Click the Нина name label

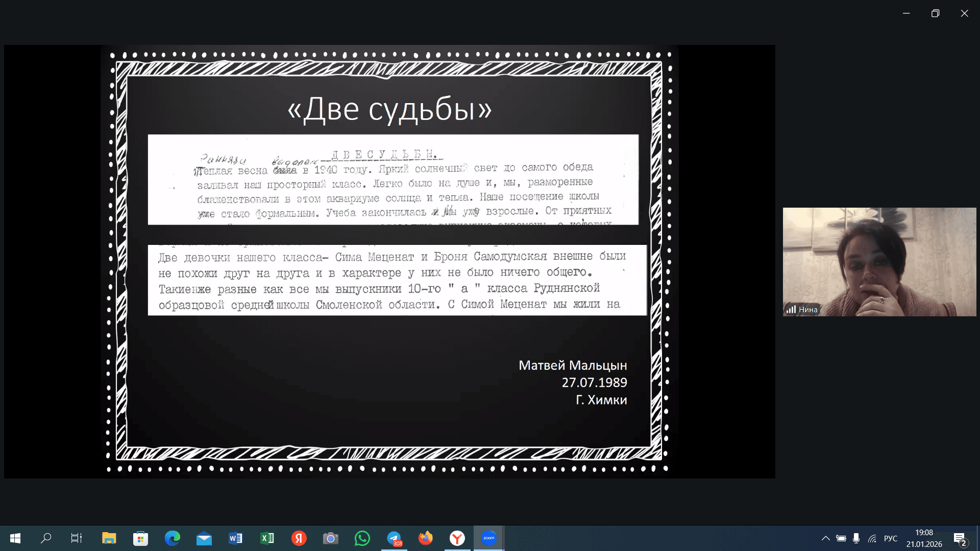[x=808, y=309]
